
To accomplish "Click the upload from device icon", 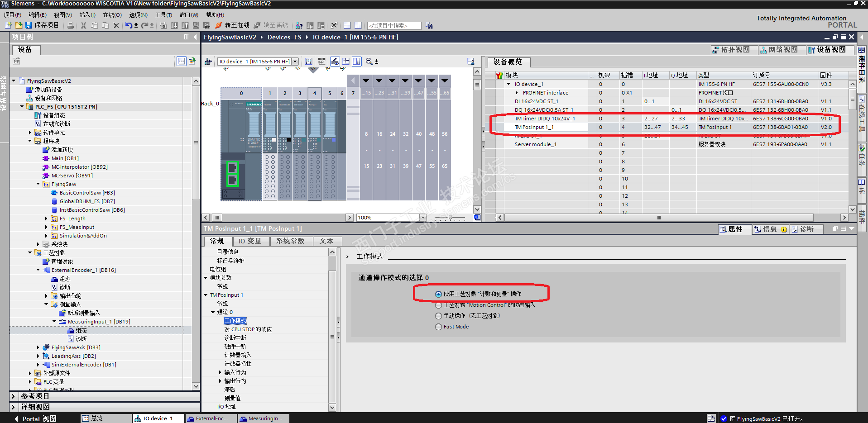I will [x=185, y=25].
